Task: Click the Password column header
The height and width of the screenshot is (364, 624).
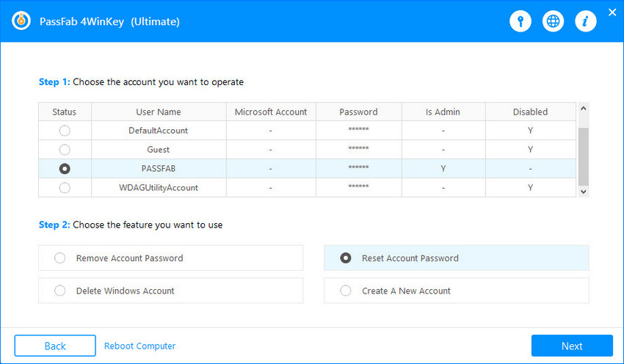Action: [358, 112]
